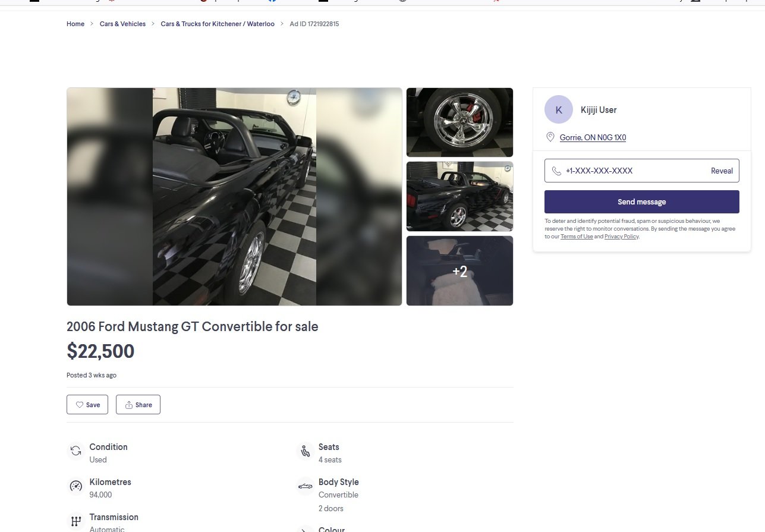
Task: Click the 4 seats value
Action: coord(330,459)
